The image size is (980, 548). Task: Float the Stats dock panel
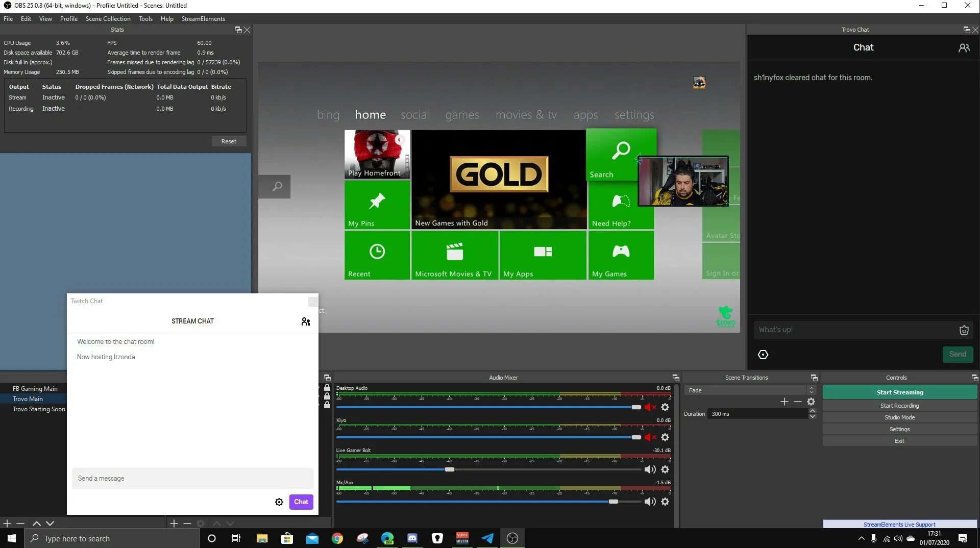pos(238,30)
